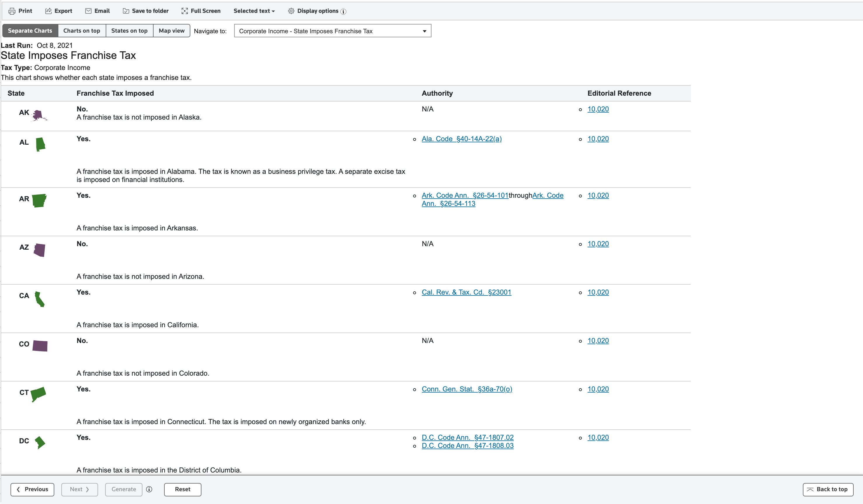The height and width of the screenshot is (504, 863).
Task: Open Display options gear
Action: [291, 11]
